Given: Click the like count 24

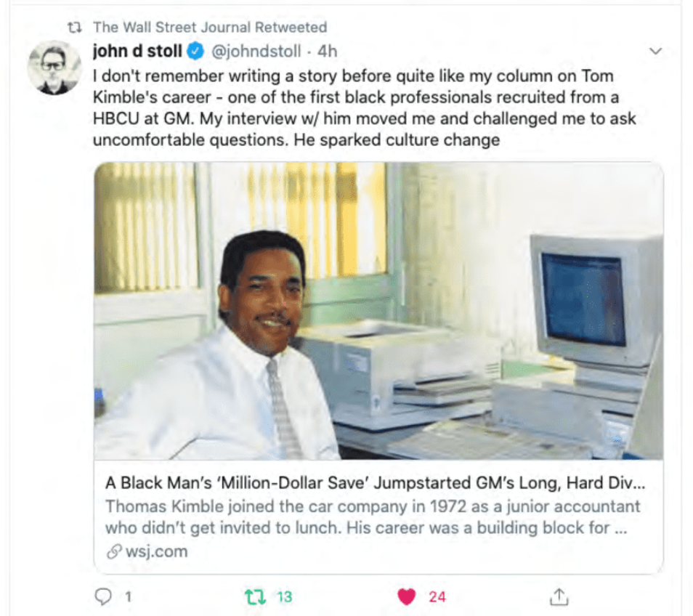Looking at the screenshot, I should coord(437,597).
